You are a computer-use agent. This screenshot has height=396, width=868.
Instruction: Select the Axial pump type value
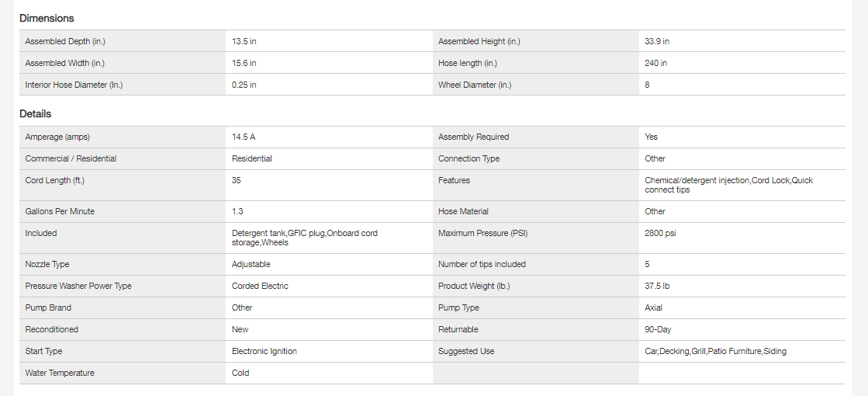[x=655, y=307]
